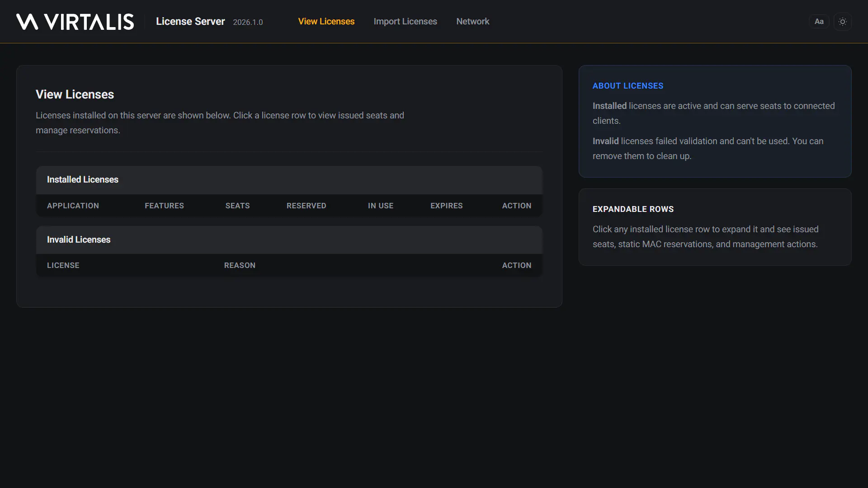Click the FEATURES column header
This screenshot has width=868, height=488.
click(164, 206)
